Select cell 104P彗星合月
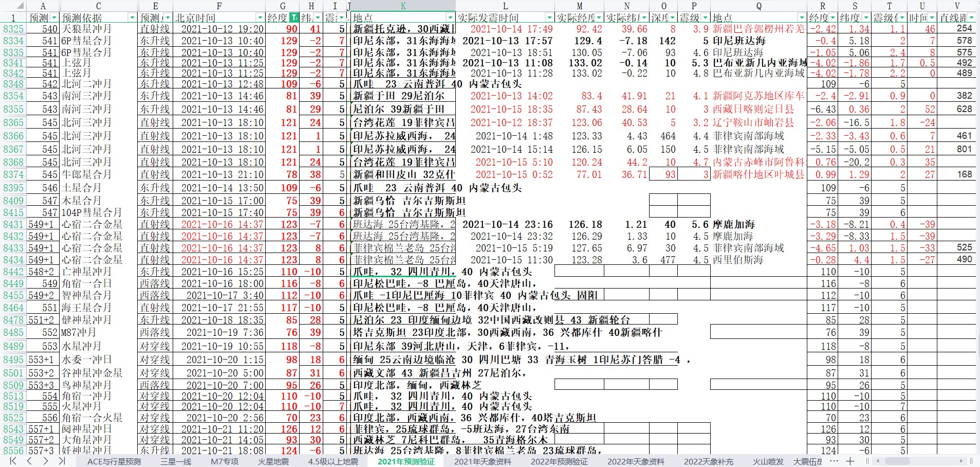The image size is (980, 467). point(99,212)
